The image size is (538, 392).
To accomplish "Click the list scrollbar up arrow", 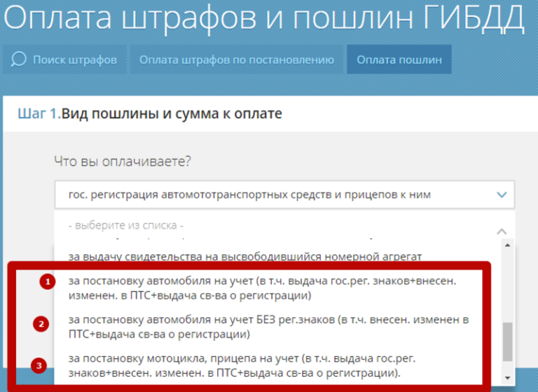I will [508, 245].
